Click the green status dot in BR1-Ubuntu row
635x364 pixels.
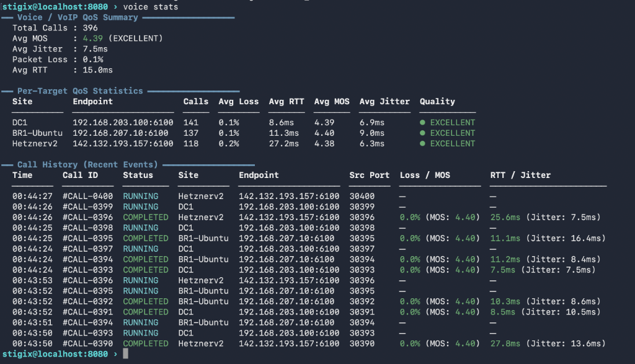422,133
